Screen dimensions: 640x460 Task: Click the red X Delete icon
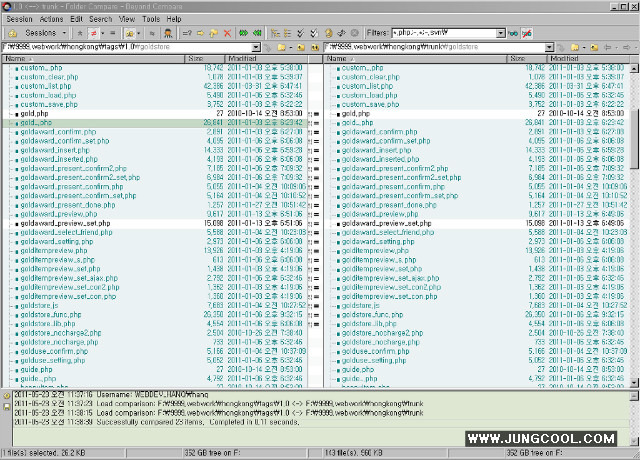tap(227, 33)
